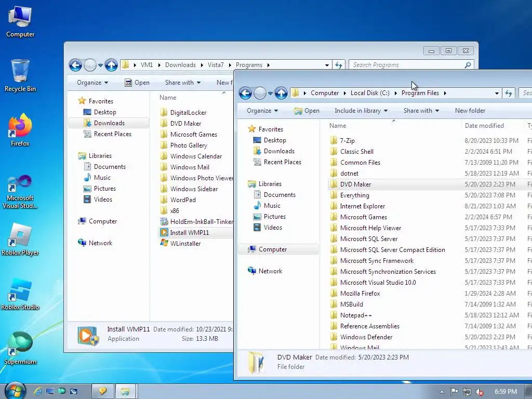Select Downloads in Program Files sidebar
Viewport: 532px width, 399px height.
point(279,151)
